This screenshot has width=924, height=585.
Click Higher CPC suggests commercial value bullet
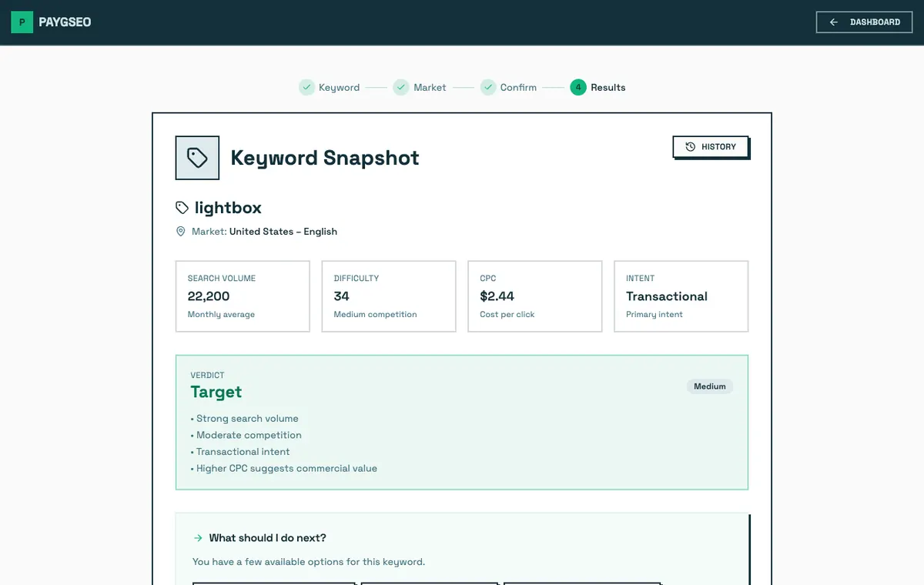pyautogui.click(x=284, y=468)
